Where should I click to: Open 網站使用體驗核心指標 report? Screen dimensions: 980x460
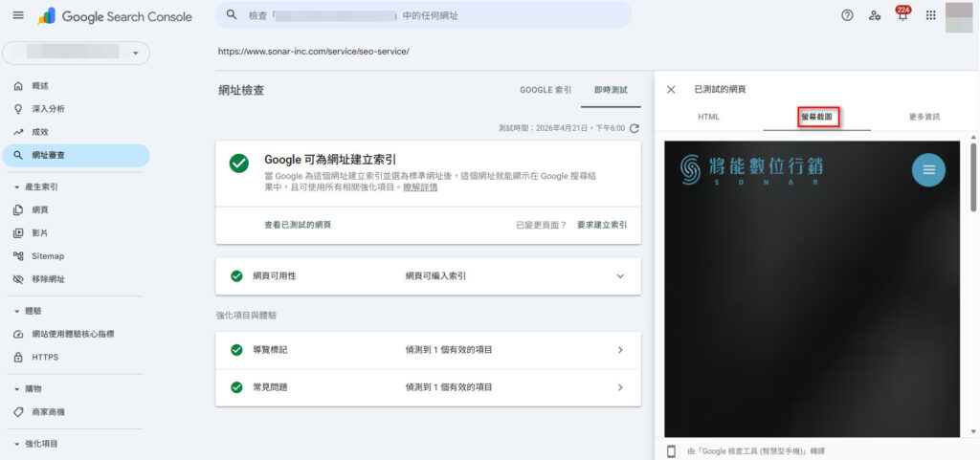click(76, 334)
